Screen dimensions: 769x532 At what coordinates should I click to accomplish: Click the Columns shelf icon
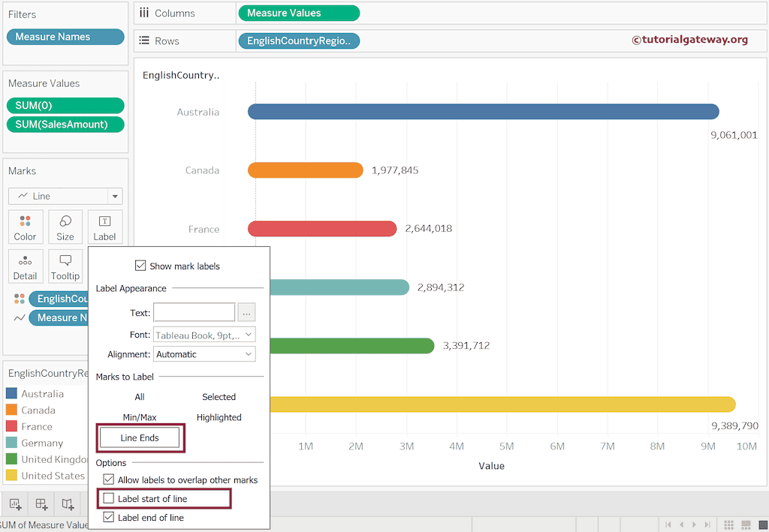point(144,14)
